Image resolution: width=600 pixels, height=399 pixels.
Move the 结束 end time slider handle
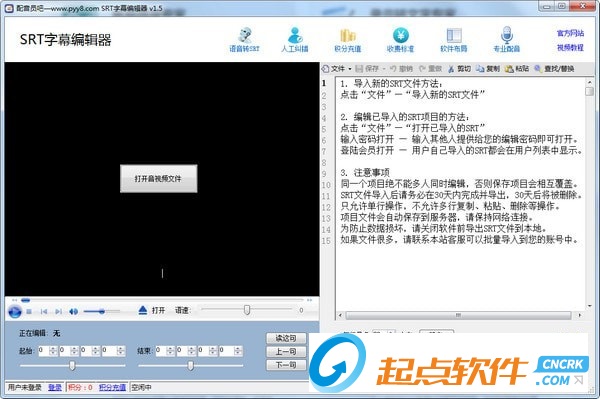pos(190,366)
